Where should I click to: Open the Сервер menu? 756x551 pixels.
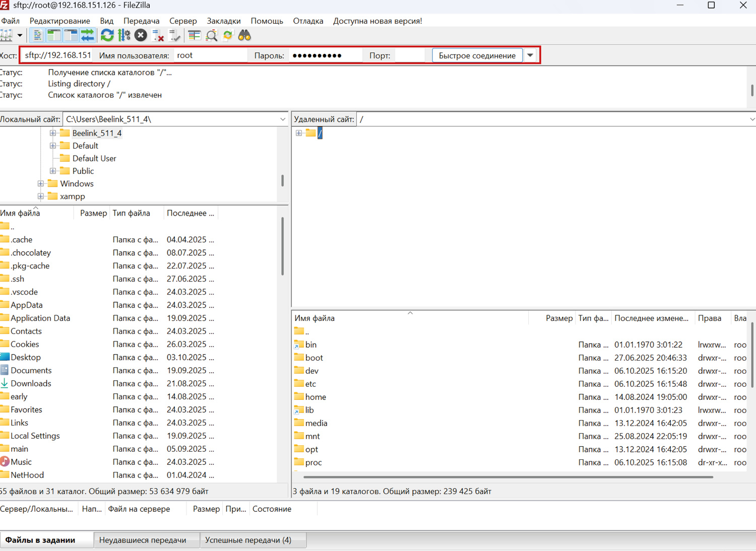pos(183,21)
